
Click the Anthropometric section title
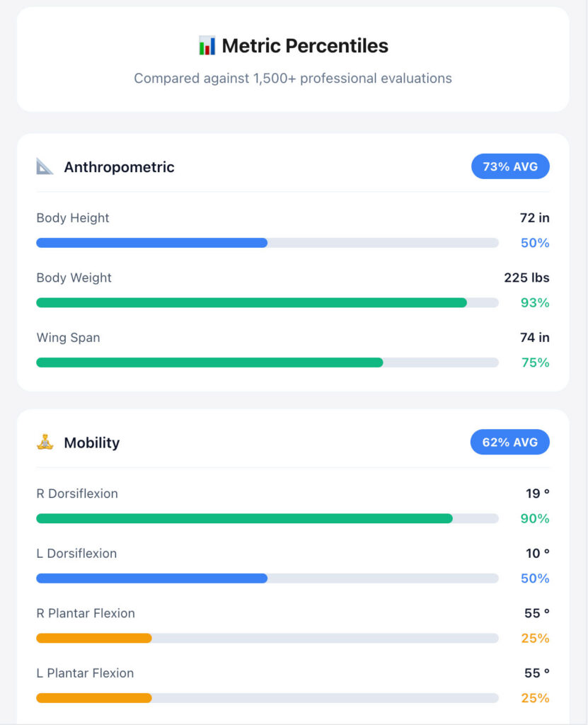(119, 167)
